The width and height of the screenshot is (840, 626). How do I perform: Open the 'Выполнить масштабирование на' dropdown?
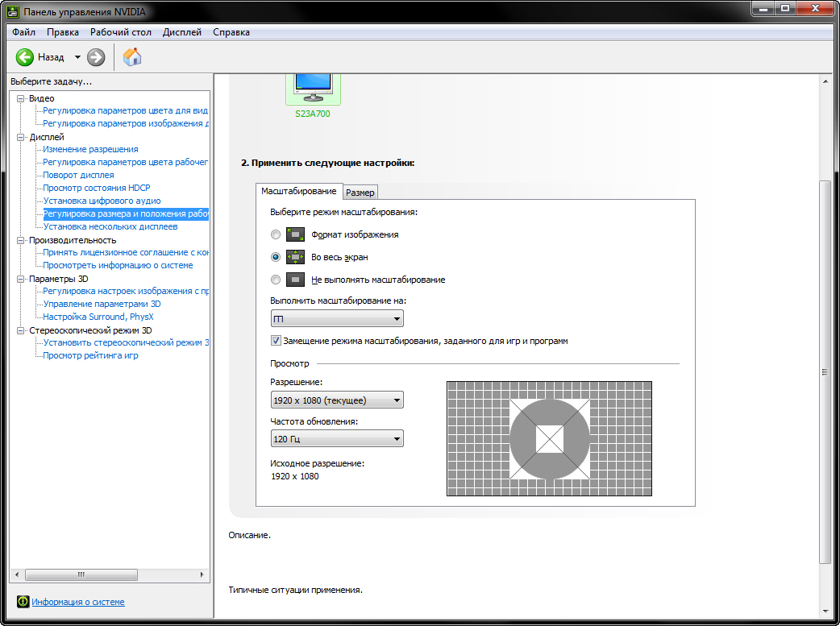(337, 320)
